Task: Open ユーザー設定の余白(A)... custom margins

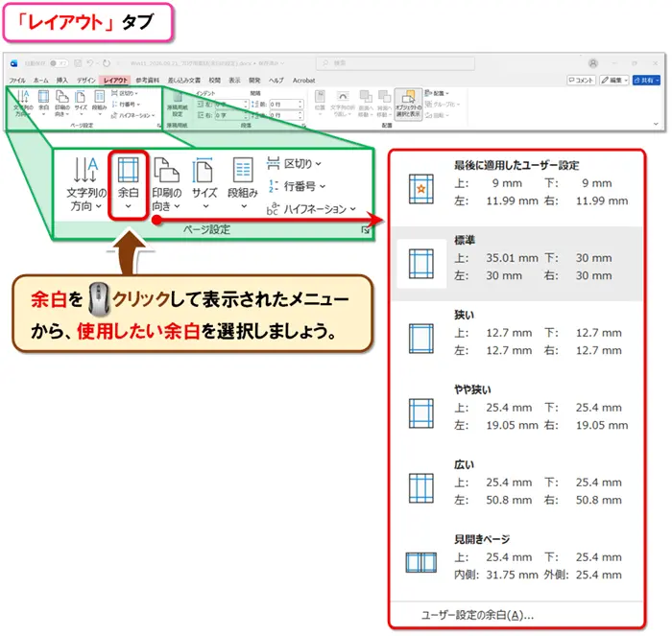Action: click(477, 616)
